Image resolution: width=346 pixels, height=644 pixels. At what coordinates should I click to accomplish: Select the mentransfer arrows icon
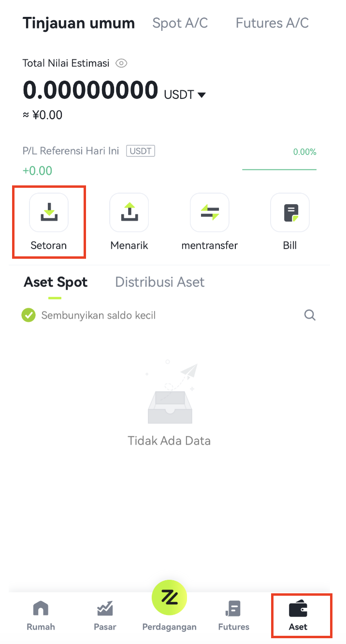click(209, 212)
